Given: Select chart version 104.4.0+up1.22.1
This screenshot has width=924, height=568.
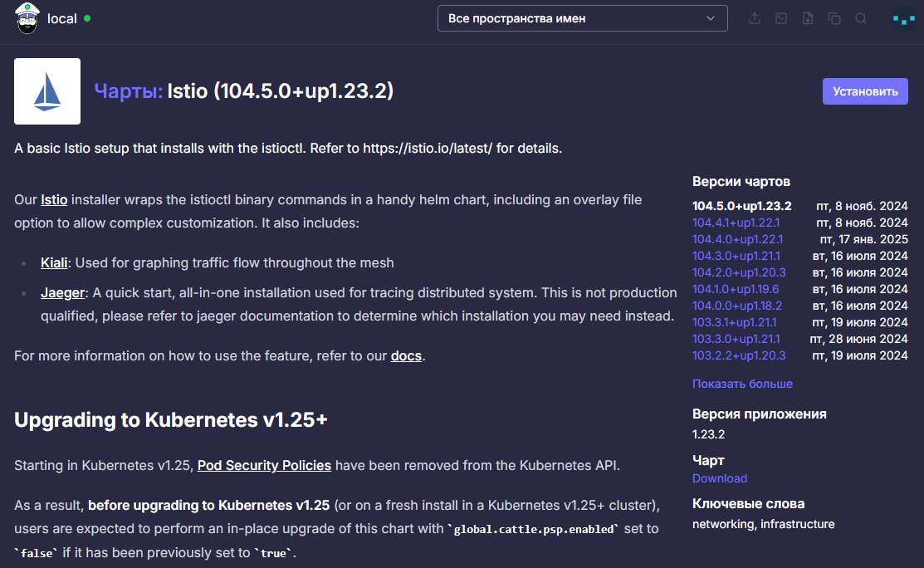Looking at the screenshot, I should point(738,239).
